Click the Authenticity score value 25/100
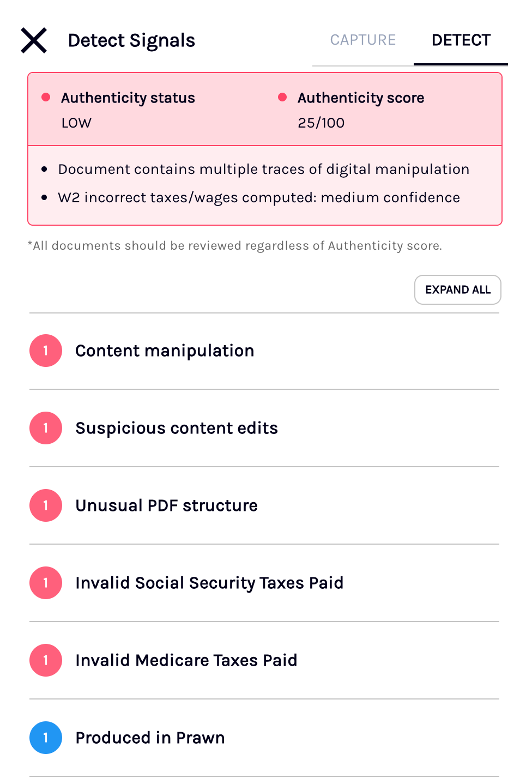 click(x=321, y=123)
